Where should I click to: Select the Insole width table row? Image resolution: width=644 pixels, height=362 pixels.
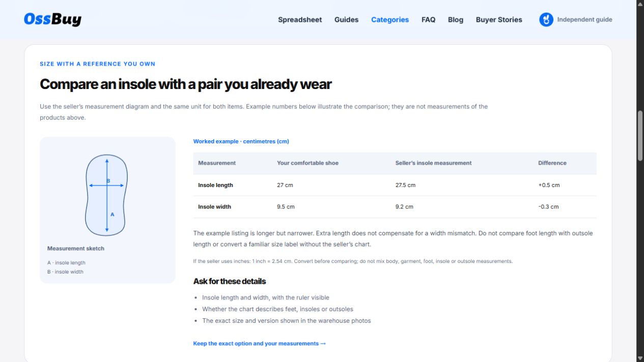[395, 207]
